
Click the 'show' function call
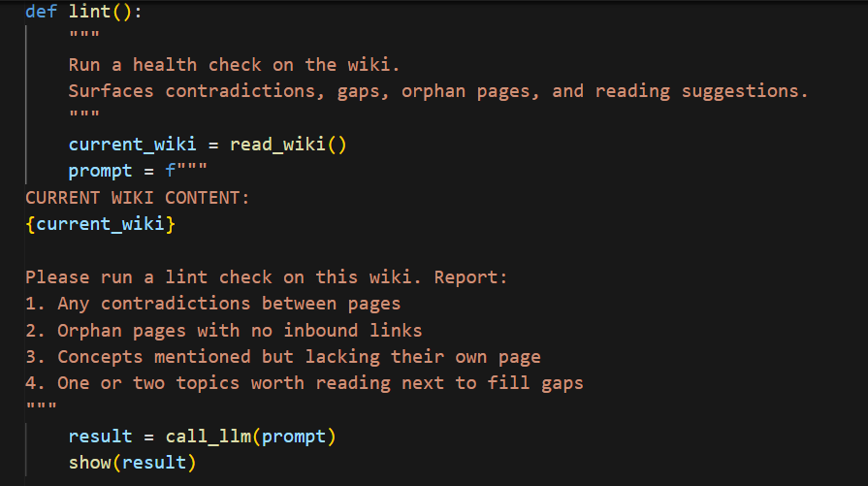(89, 463)
